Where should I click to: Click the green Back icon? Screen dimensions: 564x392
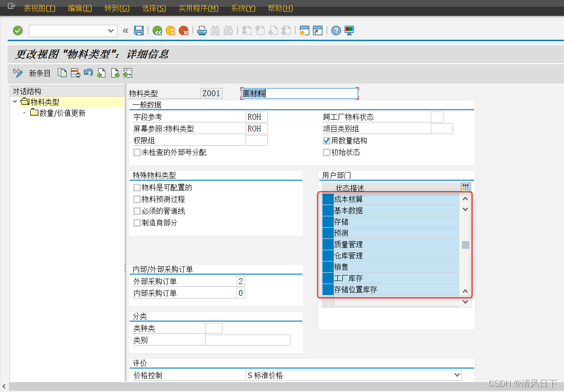point(158,30)
